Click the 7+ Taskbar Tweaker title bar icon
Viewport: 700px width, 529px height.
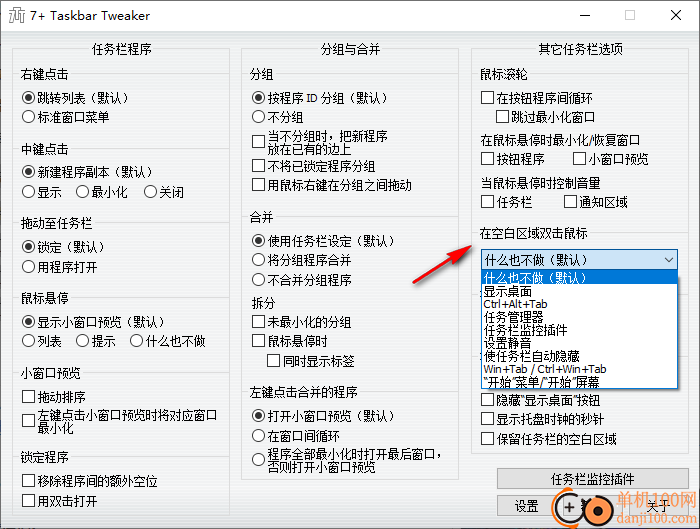(17, 15)
